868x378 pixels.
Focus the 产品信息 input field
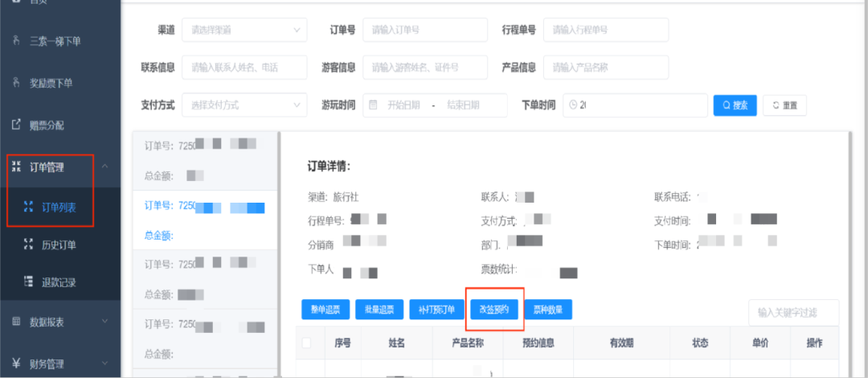[x=606, y=68]
